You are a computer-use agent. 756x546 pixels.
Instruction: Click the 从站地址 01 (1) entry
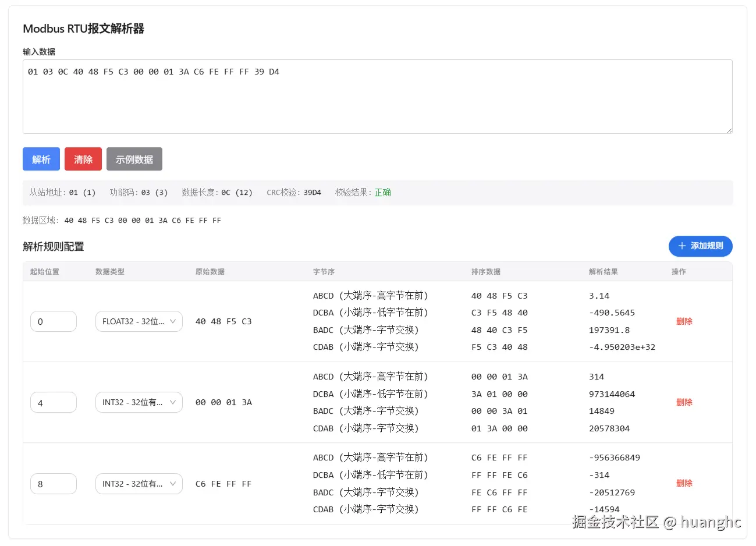[62, 192]
